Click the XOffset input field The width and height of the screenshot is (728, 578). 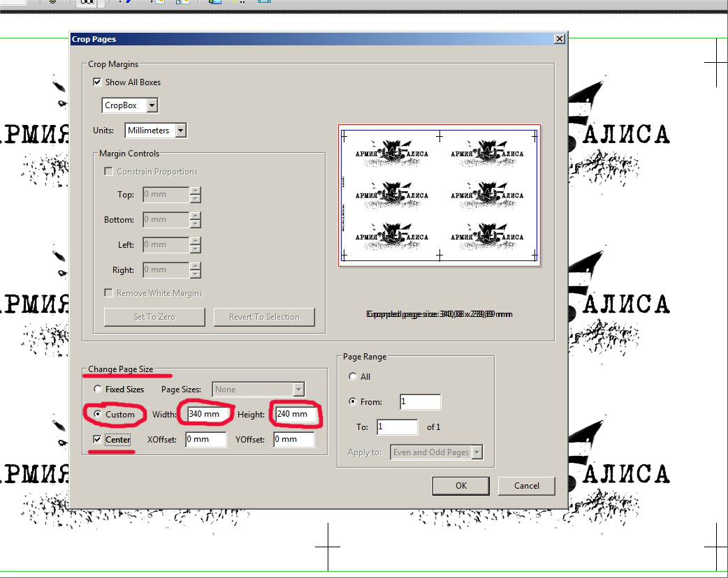click(x=205, y=439)
